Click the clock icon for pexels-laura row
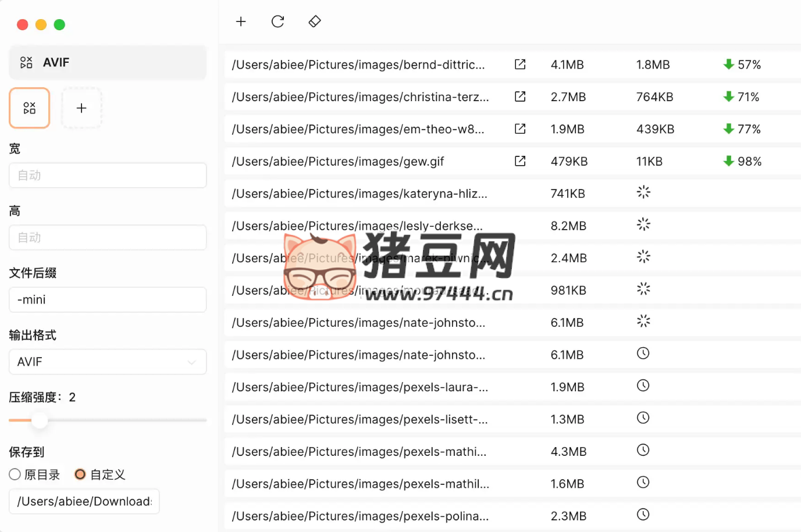Viewport: 801px width, 532px height. tap(643, 385)
